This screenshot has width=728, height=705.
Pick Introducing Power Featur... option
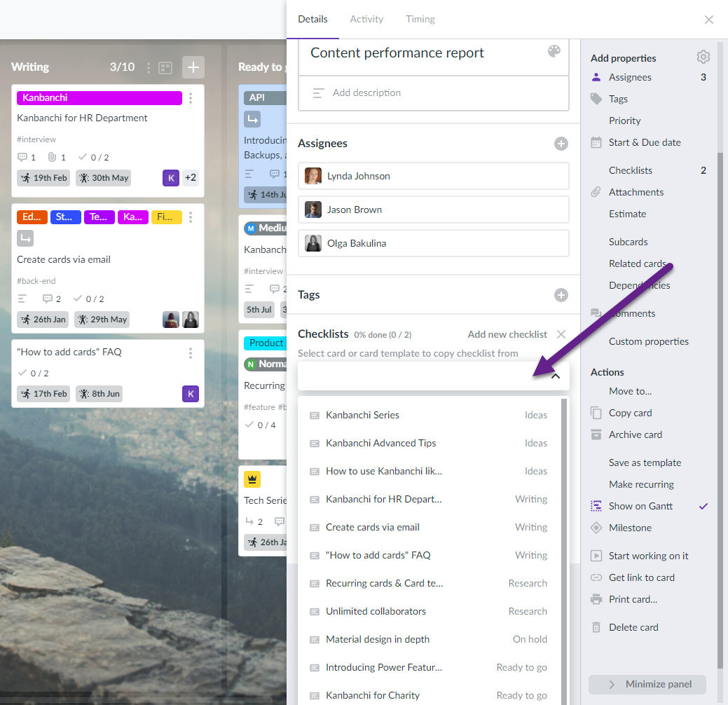[429, 667]
